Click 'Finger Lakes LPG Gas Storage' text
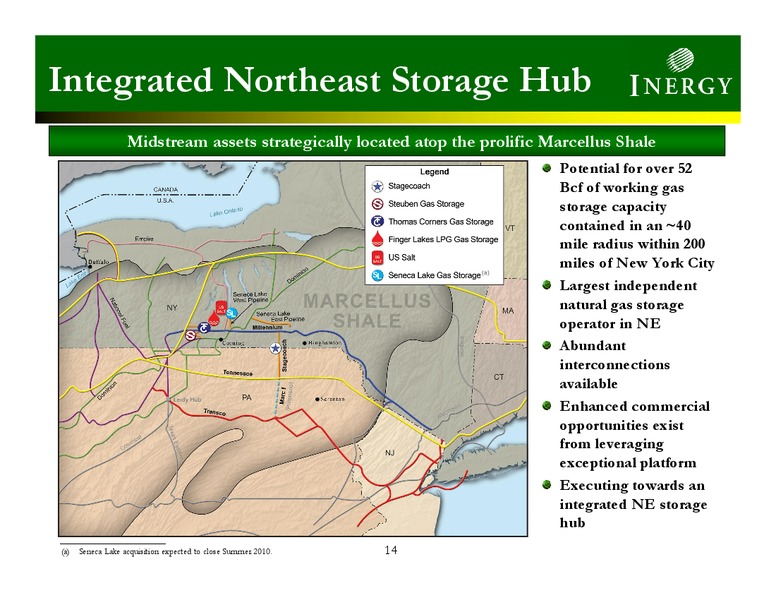The image size is (776, 600). point(443,240)
